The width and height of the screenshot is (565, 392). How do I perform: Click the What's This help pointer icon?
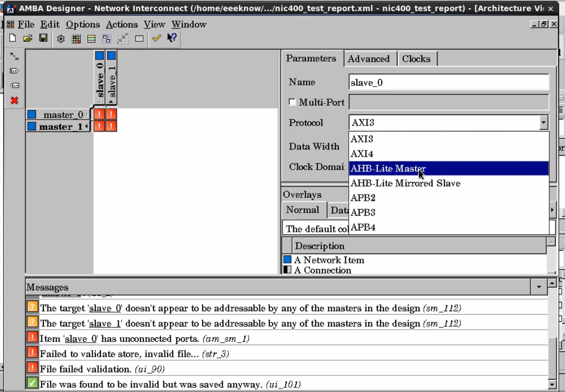172,38
